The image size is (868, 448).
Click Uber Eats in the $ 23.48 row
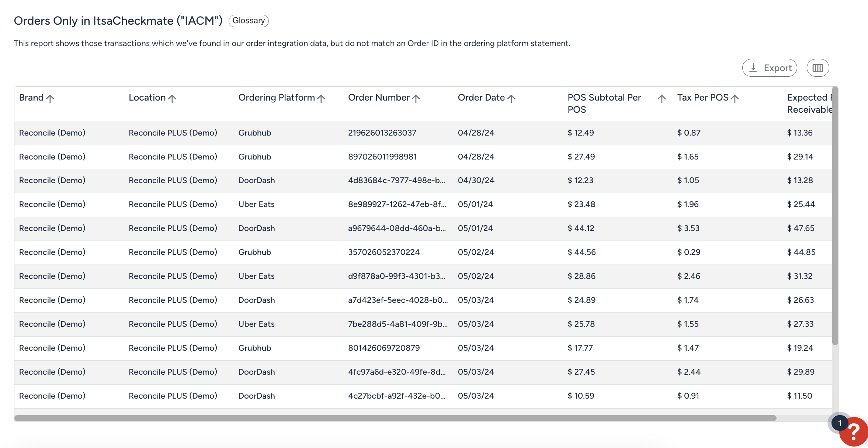pos(257,204)
